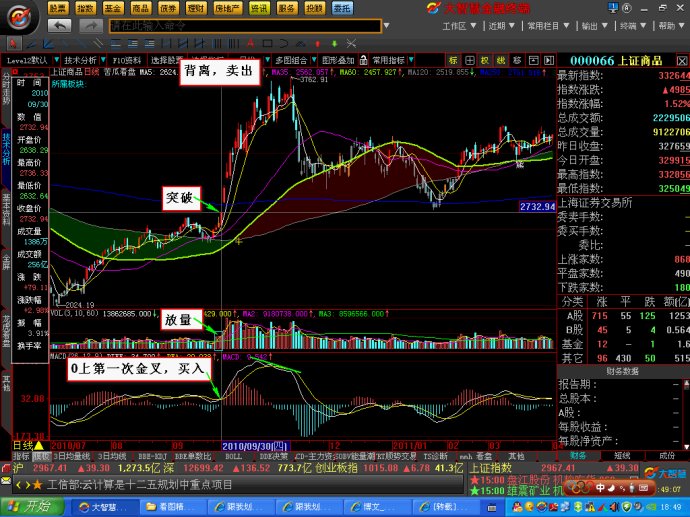Expand the 工作区 dropdown menu
The height and width of the screenshot is (517, 690).
(x=459, y=26)
